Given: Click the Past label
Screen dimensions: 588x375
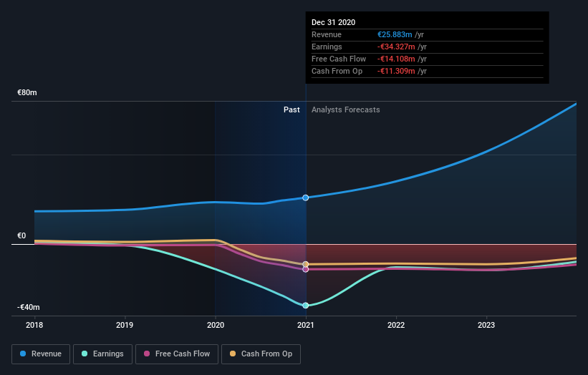Looking at the screenshot, I should click(x=291, y=109).
